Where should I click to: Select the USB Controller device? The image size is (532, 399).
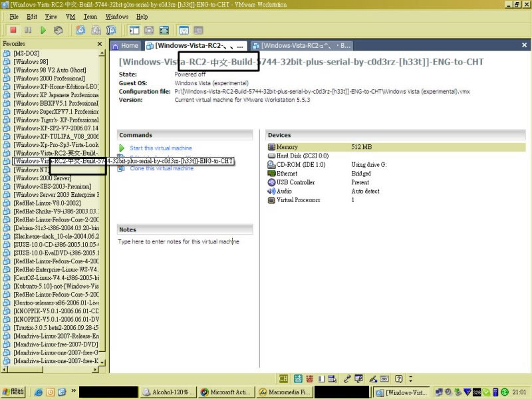pyautogui.click(x=291, y=182)
